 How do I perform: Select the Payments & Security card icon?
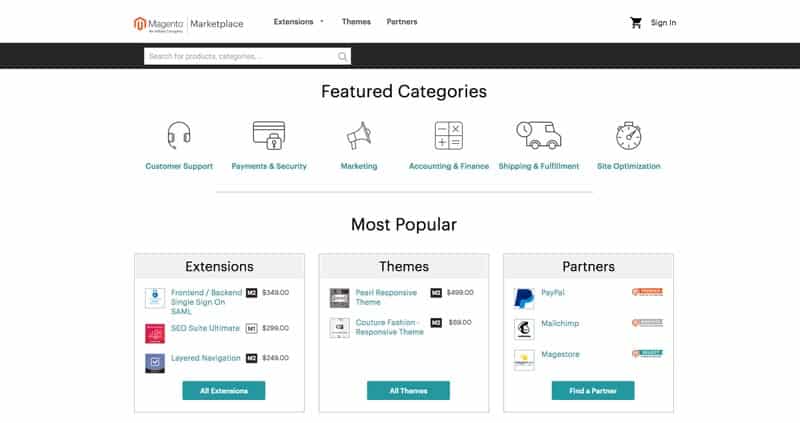tap(269, 135)
